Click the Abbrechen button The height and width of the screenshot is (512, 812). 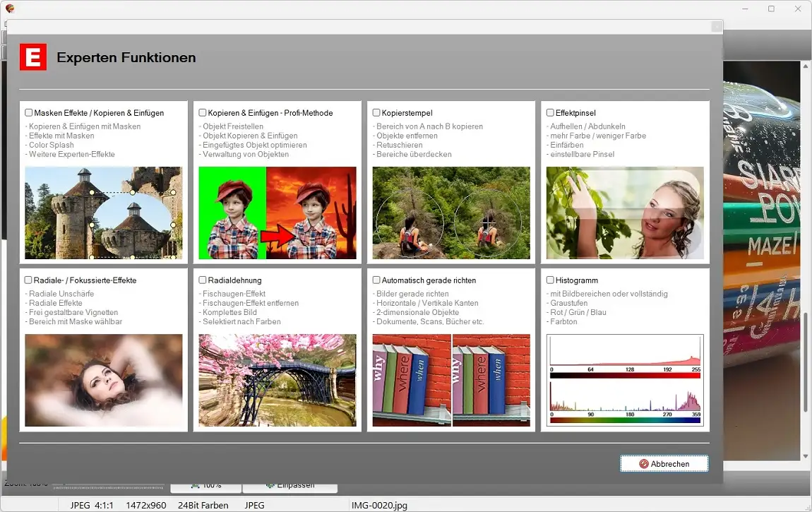[664, 463]
